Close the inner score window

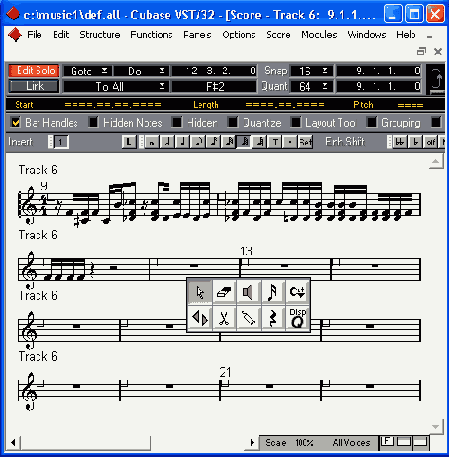point(438,51)
